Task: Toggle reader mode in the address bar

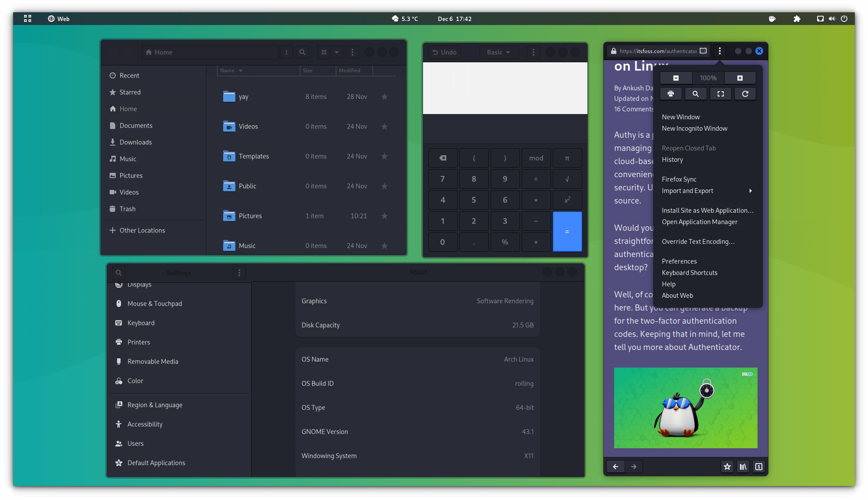Action: [702, 51]
